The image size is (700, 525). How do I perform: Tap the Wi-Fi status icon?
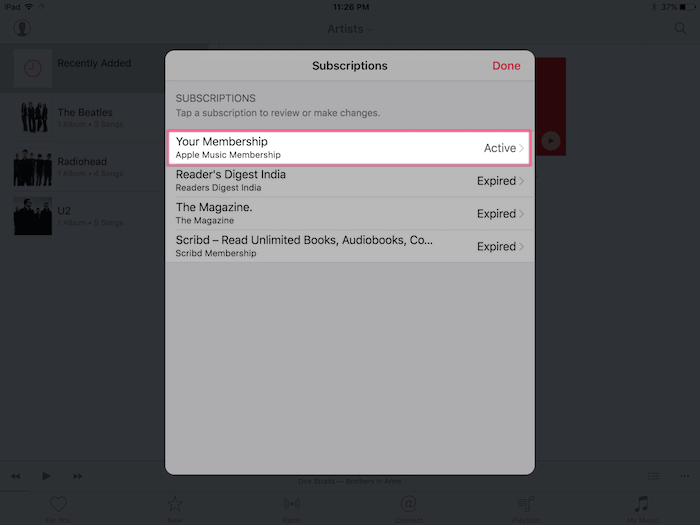point(29,7)
